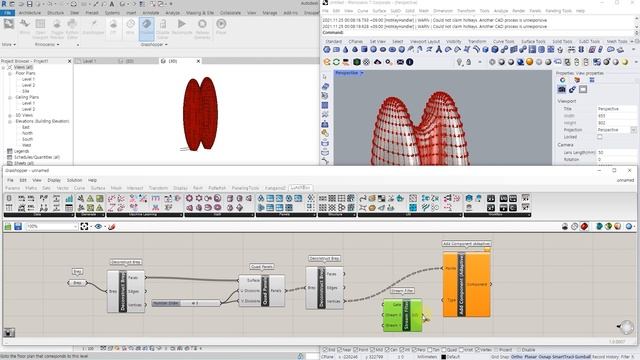Toggle the End osnap checkbox in Rhino
The width and height of the screenshot is (640, 360).
[325, 350]
